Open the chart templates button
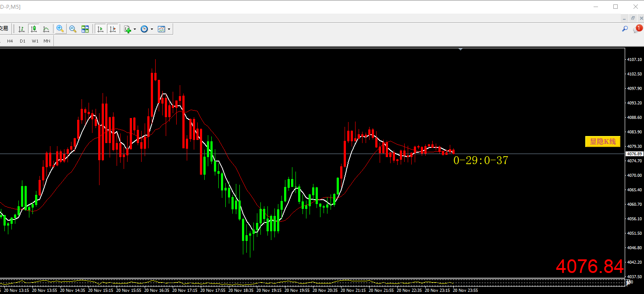The width and height of the screenshot is (644, 294). click(161, 29)
